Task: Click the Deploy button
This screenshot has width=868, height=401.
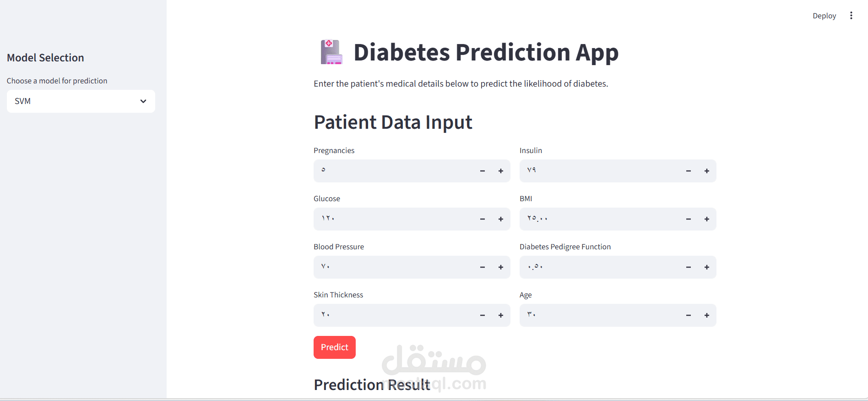Action: [824, 16]
